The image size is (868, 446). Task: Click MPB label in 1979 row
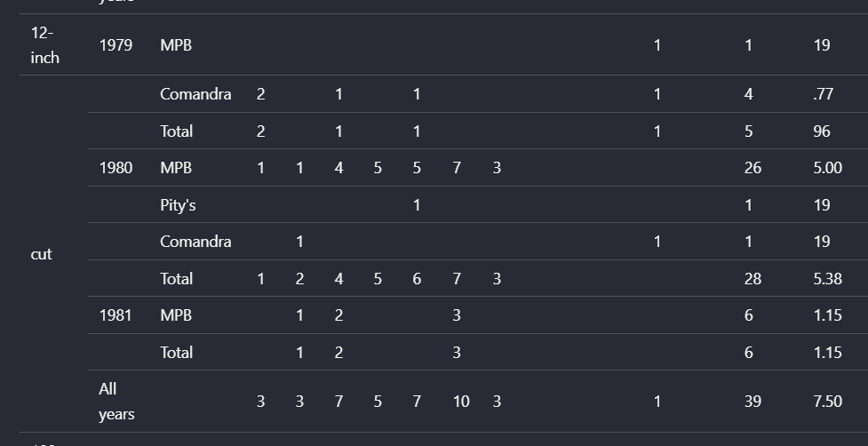(176, 45)
